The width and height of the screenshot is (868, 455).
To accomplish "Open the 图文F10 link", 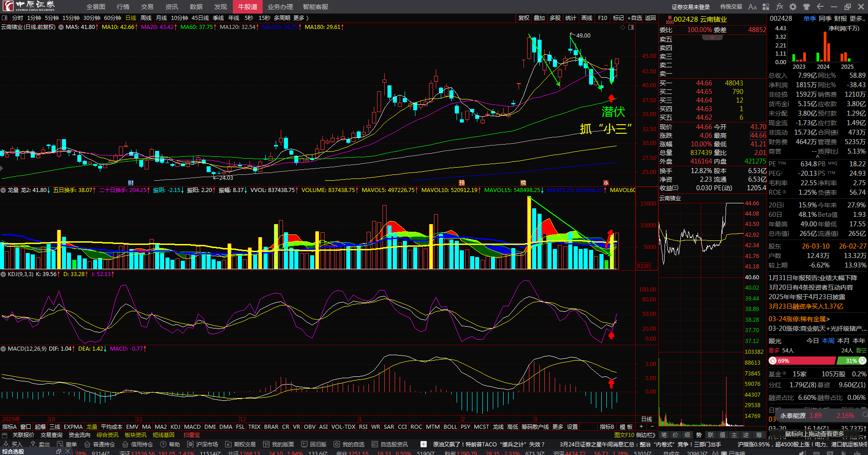I will coord(624,435).
